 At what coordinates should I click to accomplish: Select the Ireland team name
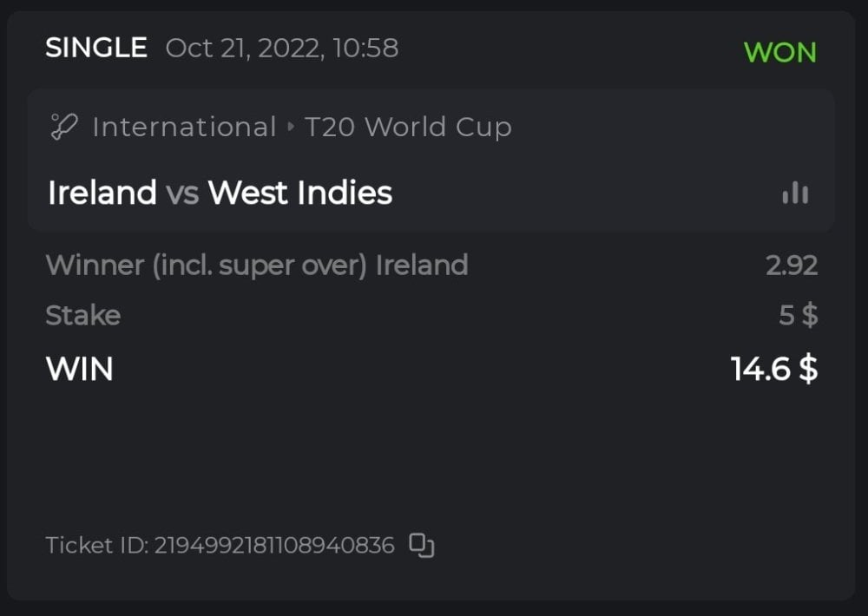pos(102,193)
